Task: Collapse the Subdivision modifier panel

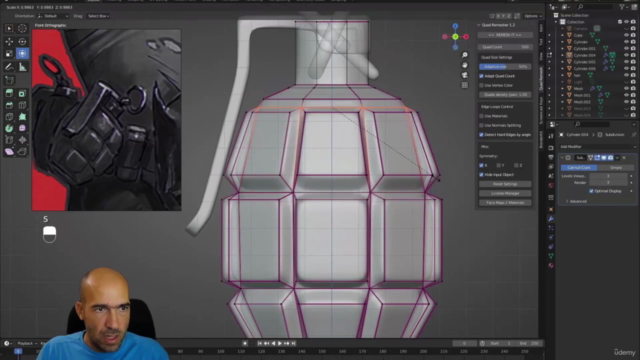Action: [x=562, y=158]
